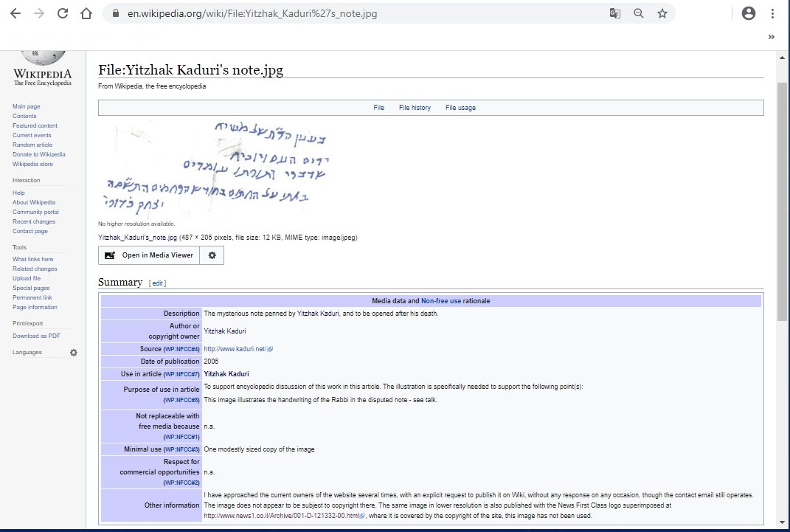Click Random article in the sidebar
Screen dimensions: 790x532
pos(32,145)
